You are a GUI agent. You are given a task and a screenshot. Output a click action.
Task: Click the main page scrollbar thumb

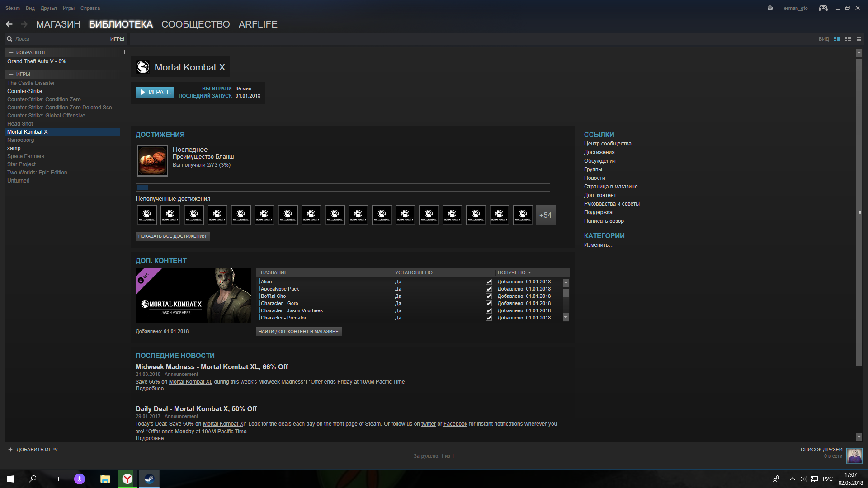pos(859,211)
